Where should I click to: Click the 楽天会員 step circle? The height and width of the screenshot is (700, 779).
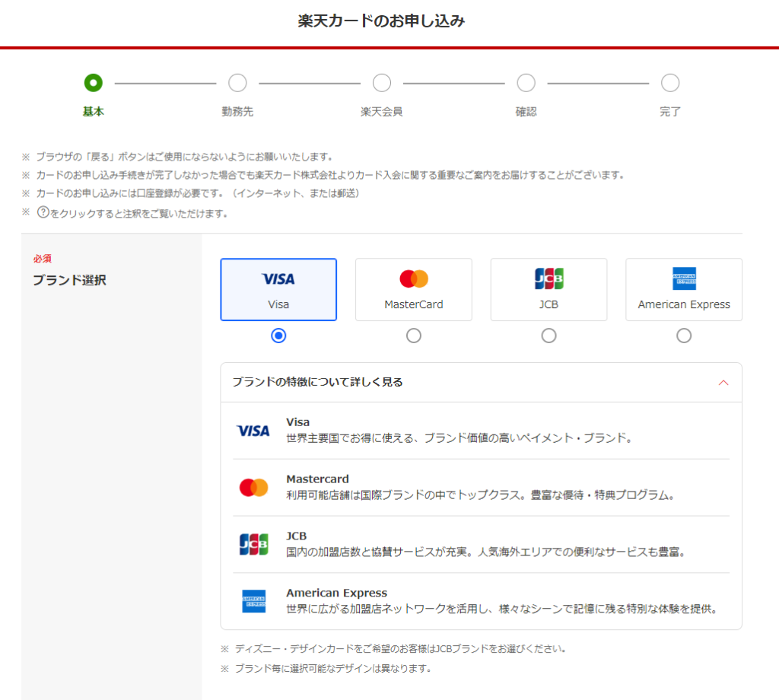coord(382,83)
